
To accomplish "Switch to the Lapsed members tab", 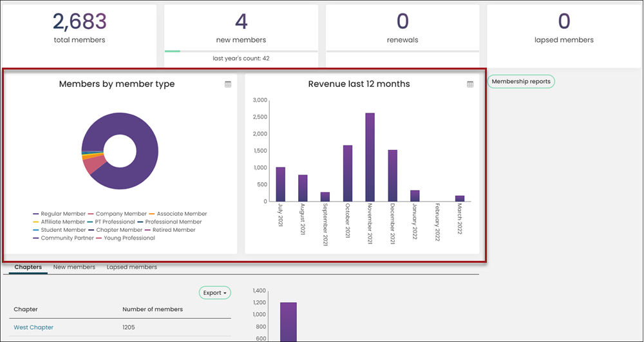I will click(x=132, y=267).
